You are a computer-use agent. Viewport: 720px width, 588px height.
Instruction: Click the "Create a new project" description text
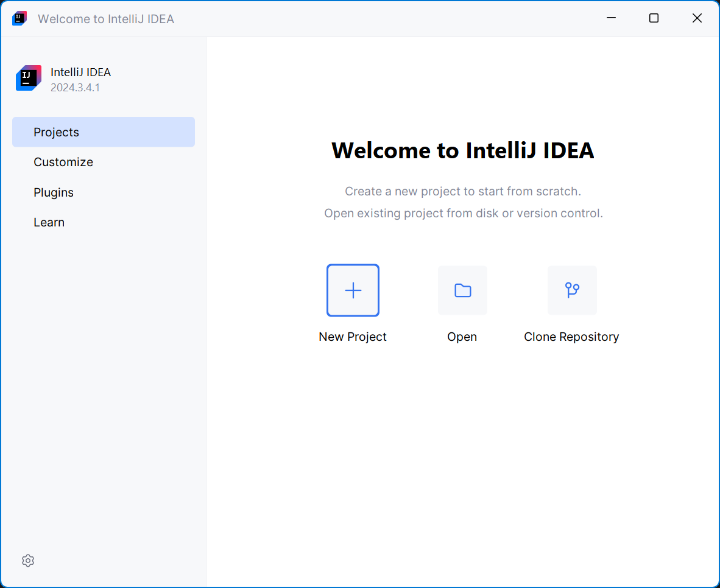(463, 191)
